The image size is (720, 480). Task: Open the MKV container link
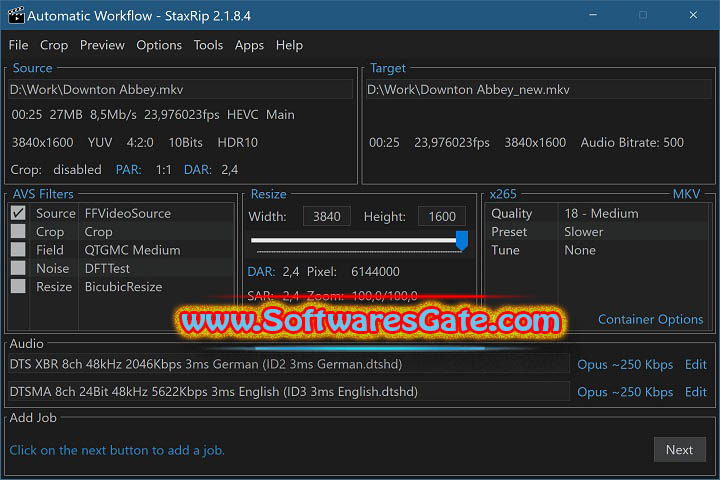pyautogui.click(x=686, y=194)
